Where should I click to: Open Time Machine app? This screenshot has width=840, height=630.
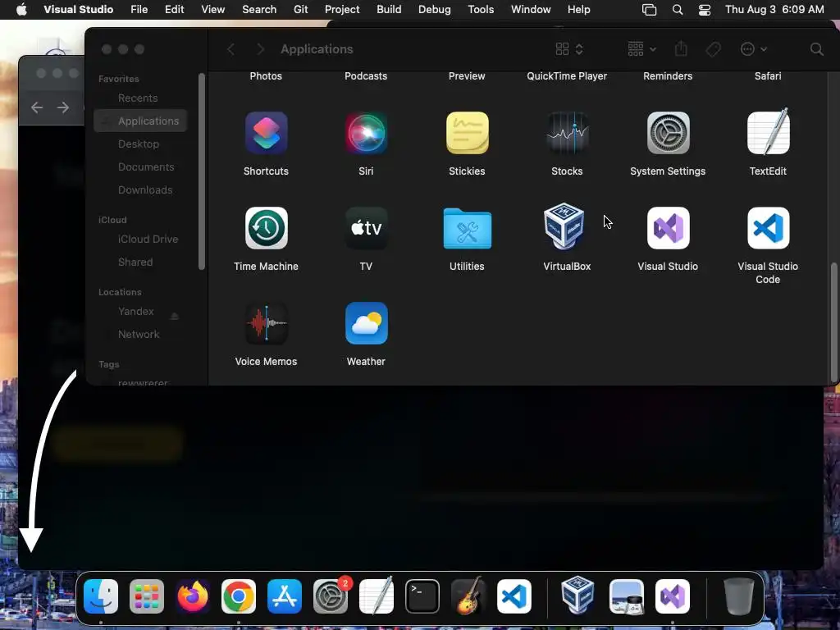[267, 228]
